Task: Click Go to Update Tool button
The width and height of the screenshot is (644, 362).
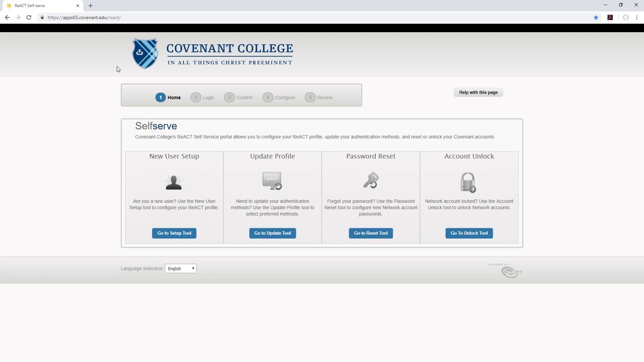Action: click(273, 233)
